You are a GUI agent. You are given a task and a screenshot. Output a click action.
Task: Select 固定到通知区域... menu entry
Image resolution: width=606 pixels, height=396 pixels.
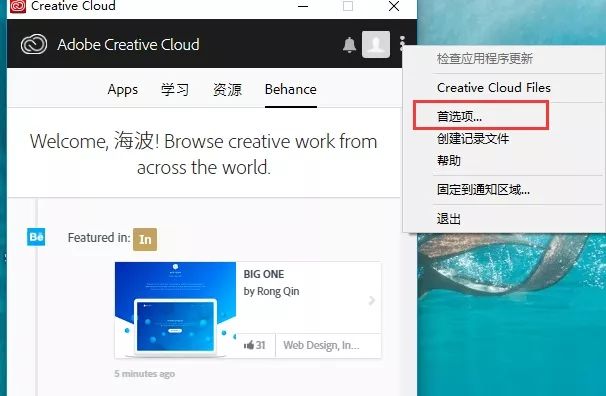coord(483,189)
